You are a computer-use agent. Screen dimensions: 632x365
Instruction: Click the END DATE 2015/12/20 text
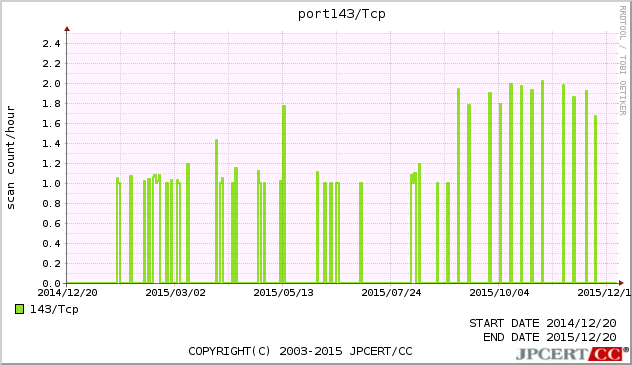pos(550,337)
